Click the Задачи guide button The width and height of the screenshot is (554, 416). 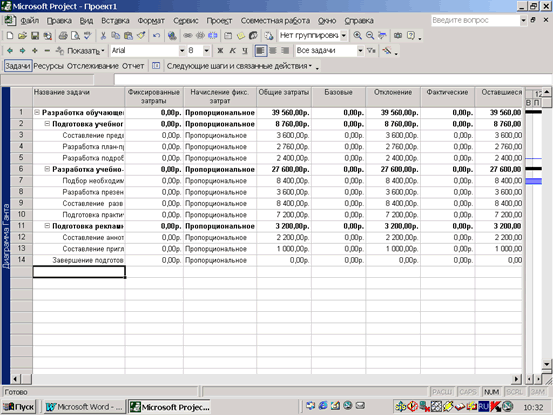pyautogui.click(x=18, y=66)
